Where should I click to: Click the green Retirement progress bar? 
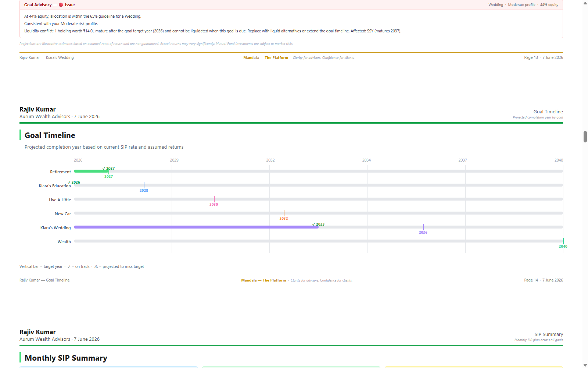(x=91, y=171)
